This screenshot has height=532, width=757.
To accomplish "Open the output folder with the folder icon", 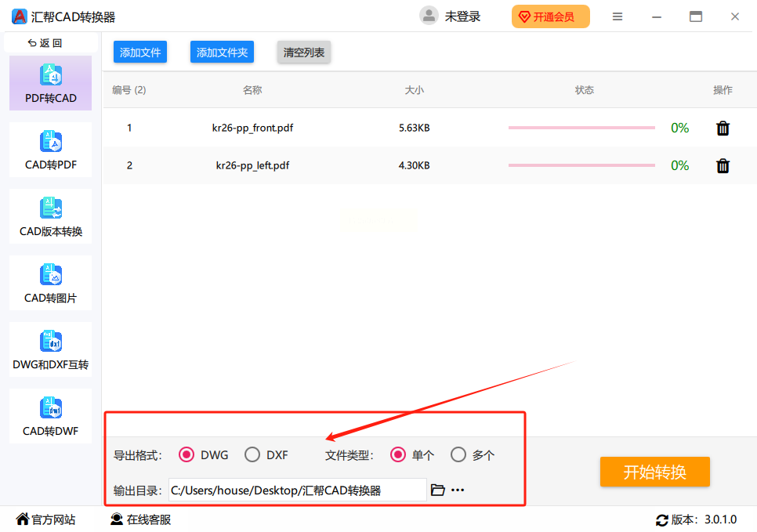I will tap(437, 490).
